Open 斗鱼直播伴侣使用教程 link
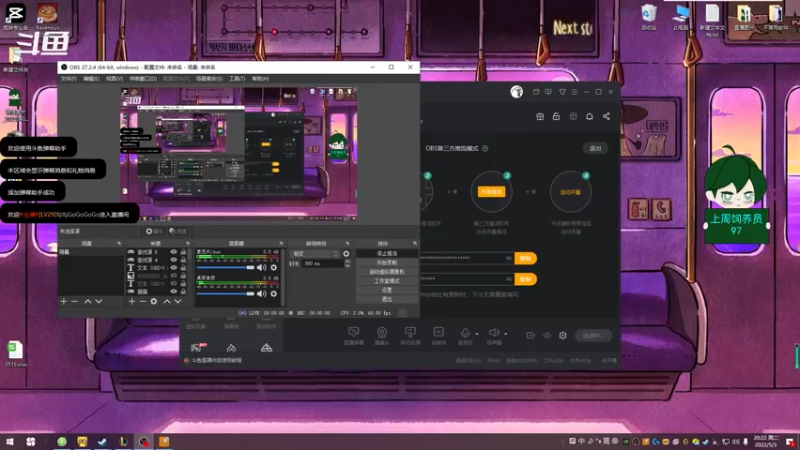 coord(217,360)
